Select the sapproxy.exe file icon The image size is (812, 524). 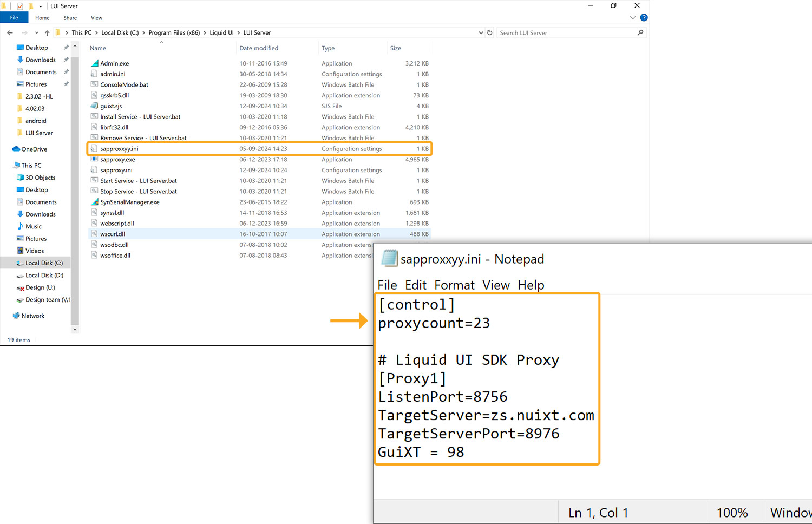(94, 160)
